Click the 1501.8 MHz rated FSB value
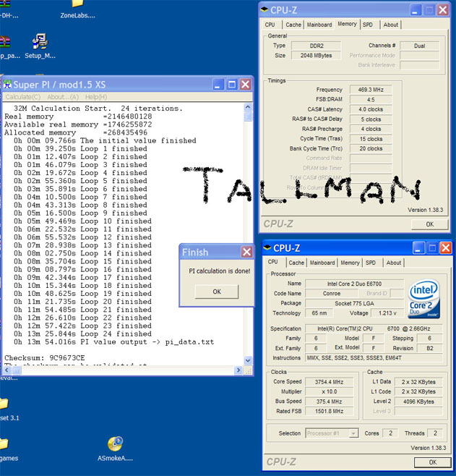The height and width of the screenshot is (476, 456). point(329,412)
